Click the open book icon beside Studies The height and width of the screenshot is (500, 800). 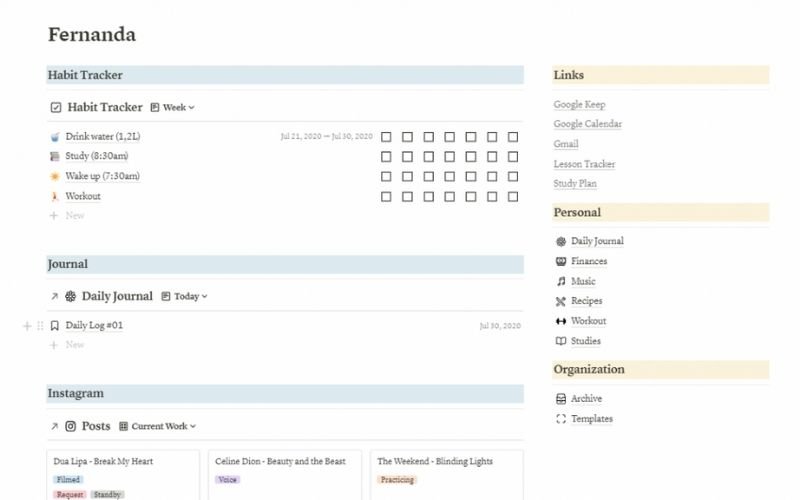click(x=561, y=341)
